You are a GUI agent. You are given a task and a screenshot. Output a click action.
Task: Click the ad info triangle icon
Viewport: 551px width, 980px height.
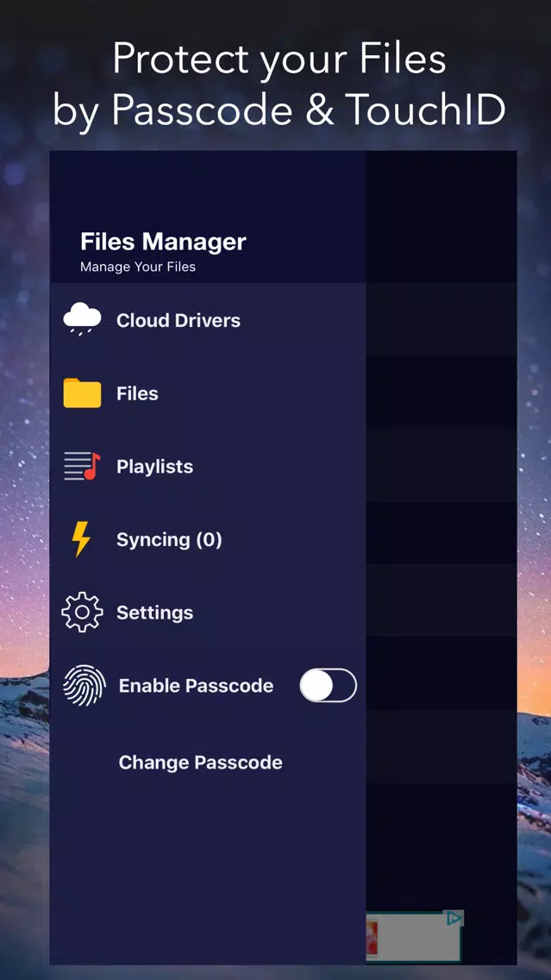click(x=454, y=918)
